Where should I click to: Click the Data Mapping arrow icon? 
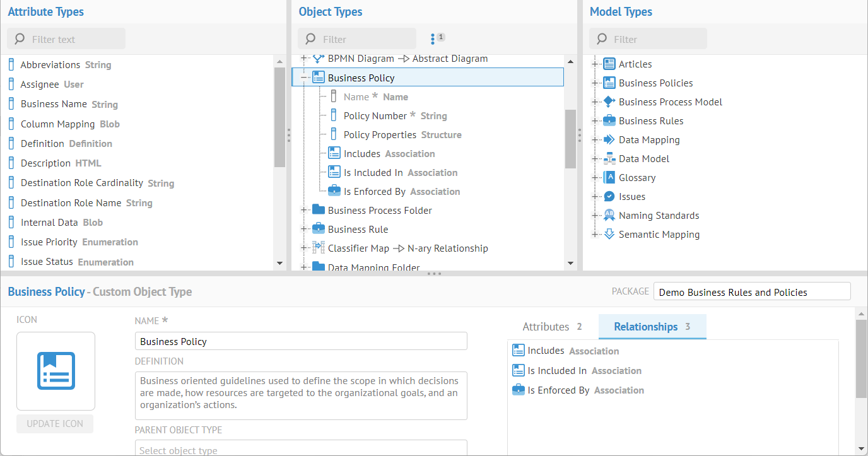[609, 139]
